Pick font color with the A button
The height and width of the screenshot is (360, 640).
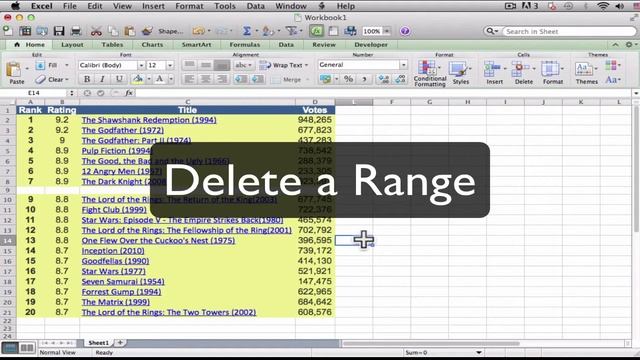(x=160, y=79)
